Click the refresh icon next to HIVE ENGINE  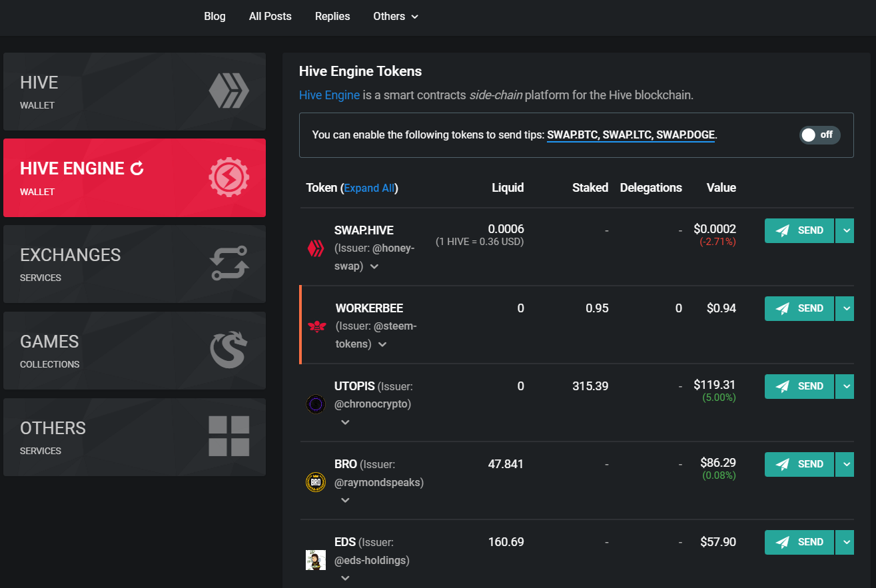pyautogui.click(x=137, y=168)
